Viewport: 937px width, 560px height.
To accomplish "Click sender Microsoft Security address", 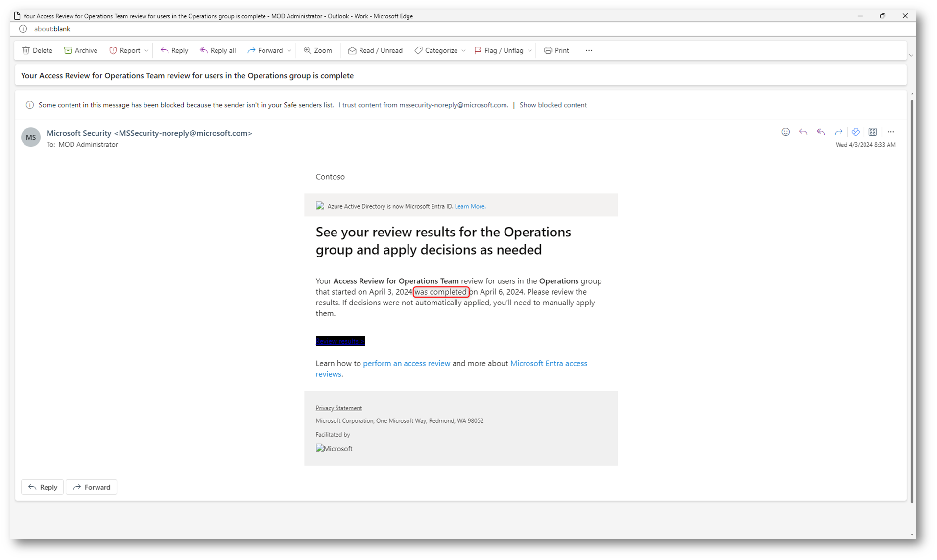I will pos(149,133).
